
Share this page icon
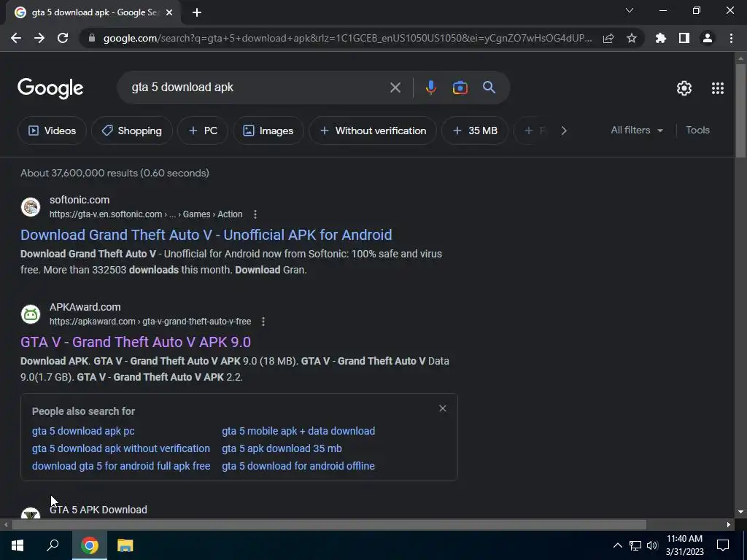[x=608, y=38]
